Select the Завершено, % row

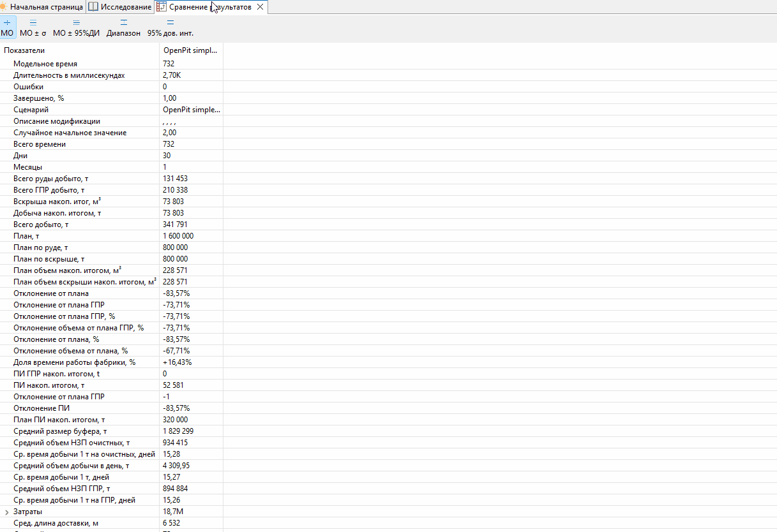pos(112,98)
